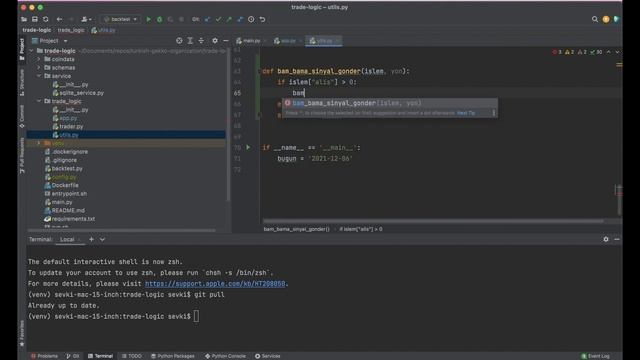
Task: Run the backtest configuration with the green play icon
Action: pos(149,19)
